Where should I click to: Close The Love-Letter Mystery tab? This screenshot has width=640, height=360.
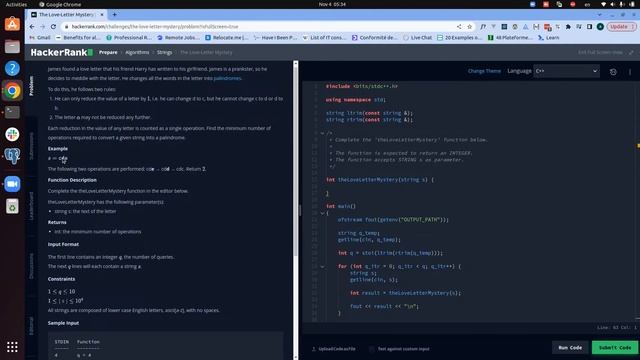[x=102, y=15]
